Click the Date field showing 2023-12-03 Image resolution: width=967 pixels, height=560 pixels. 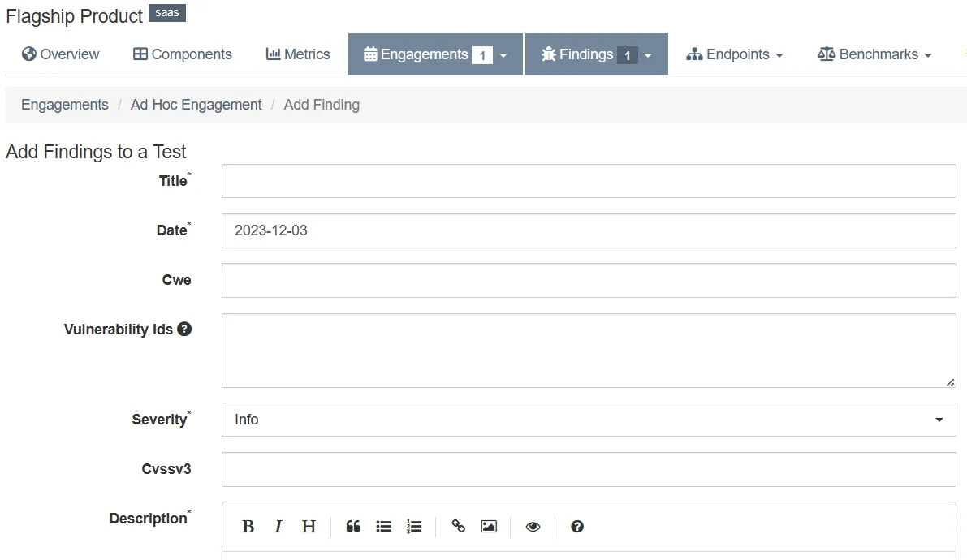click(x=589, y=230)
